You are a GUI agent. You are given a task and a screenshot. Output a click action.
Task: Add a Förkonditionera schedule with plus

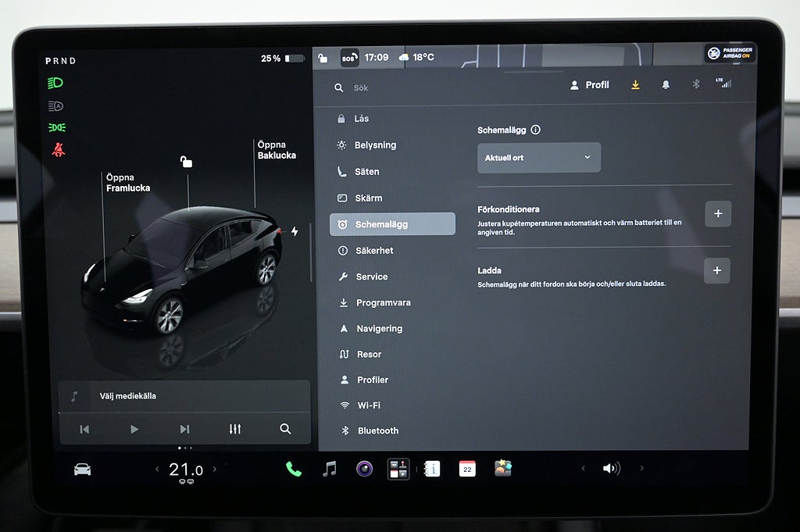(718, 214)
